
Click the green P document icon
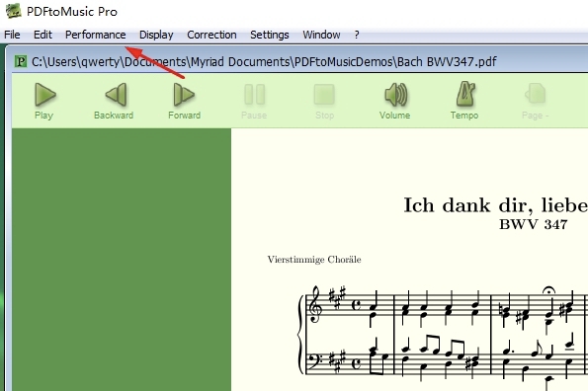tap(20, 61)
